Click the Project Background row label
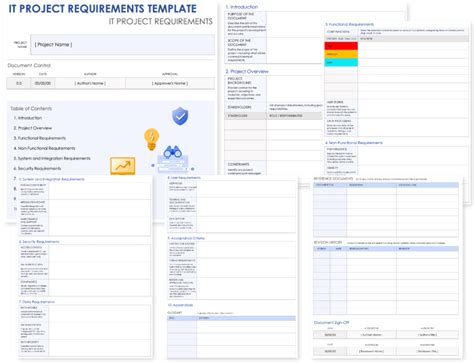Viewport: 474px width, 362px height. click(240, 80)
